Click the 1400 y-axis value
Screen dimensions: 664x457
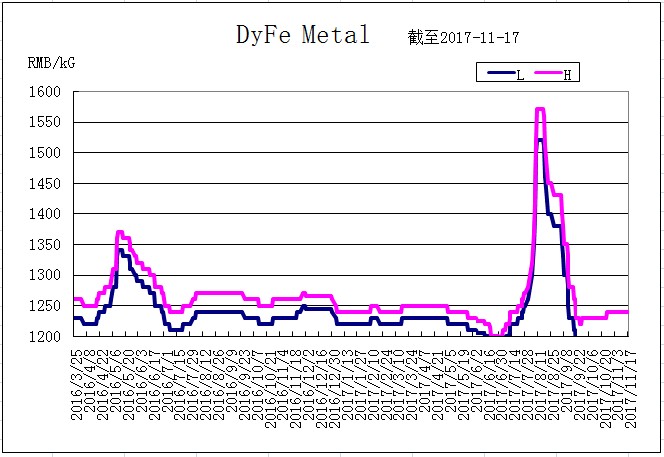click(45, 214)
